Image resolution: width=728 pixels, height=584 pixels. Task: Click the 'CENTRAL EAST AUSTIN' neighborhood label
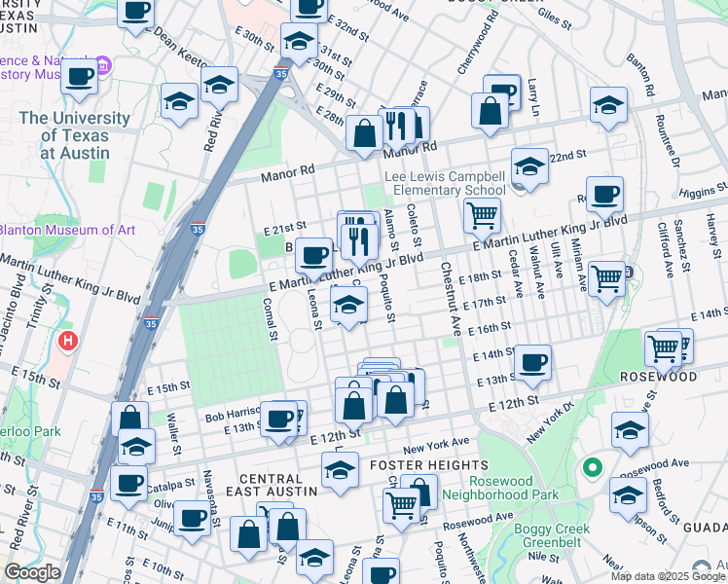[x=272, y=485]
